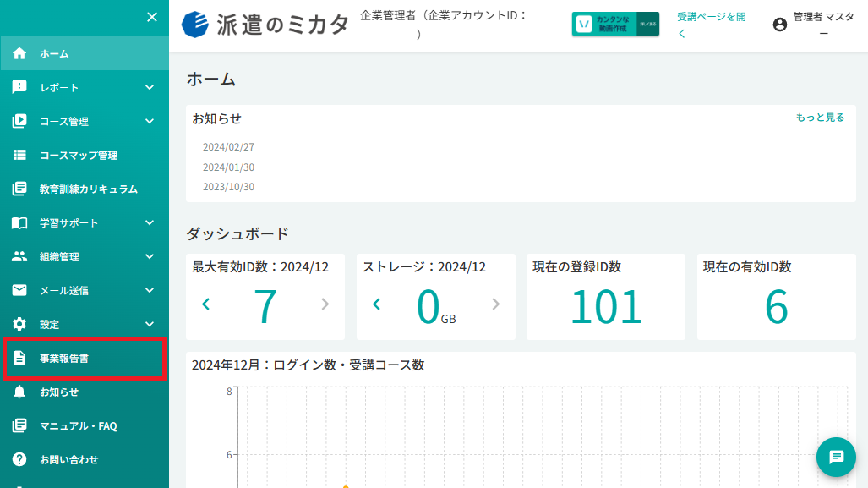Go to previous month for 最大有効ID数

206,304
